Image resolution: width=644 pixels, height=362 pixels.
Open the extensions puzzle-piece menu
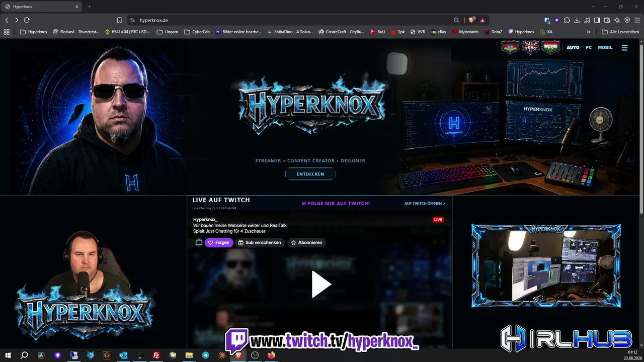pyautogui.click(x=567, y=20)
